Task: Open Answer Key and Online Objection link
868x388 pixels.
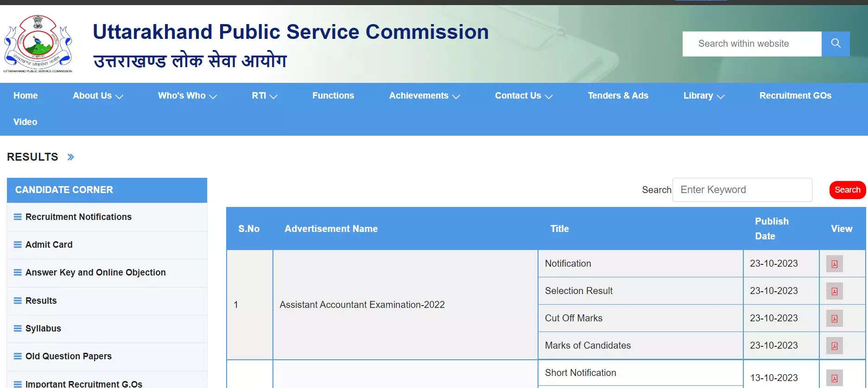Action: pyautogui.click(x=95, y=272)
